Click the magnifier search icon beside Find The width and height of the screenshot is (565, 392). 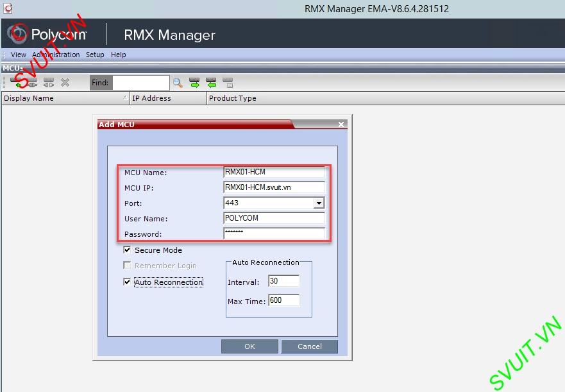(x=177, y=83)
